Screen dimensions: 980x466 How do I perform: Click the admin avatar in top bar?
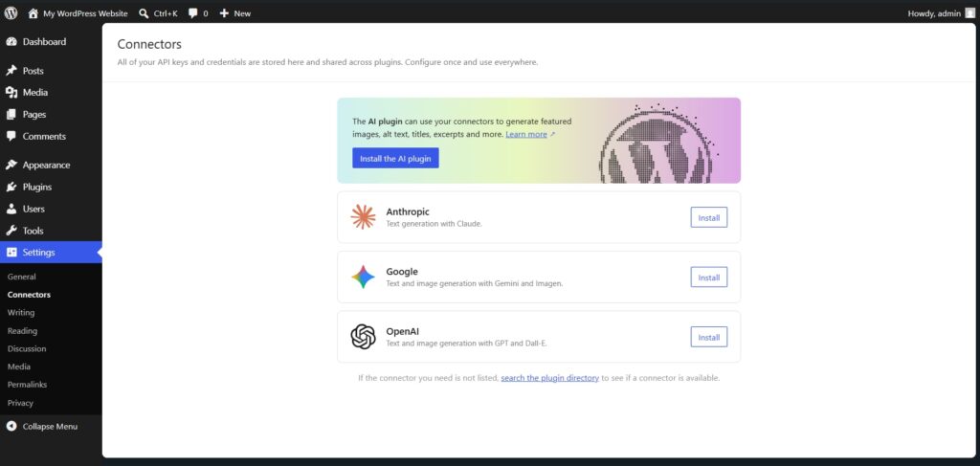point(969,13)
